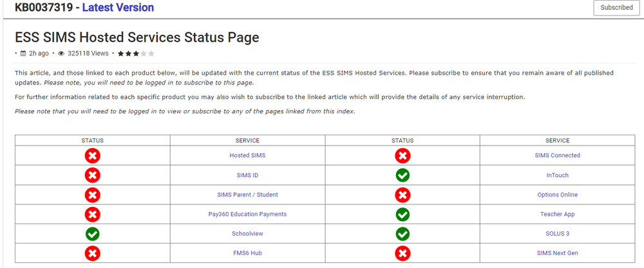
Task: Click the red cross status icon for SIMS Connected
Action: pos(402,155)
